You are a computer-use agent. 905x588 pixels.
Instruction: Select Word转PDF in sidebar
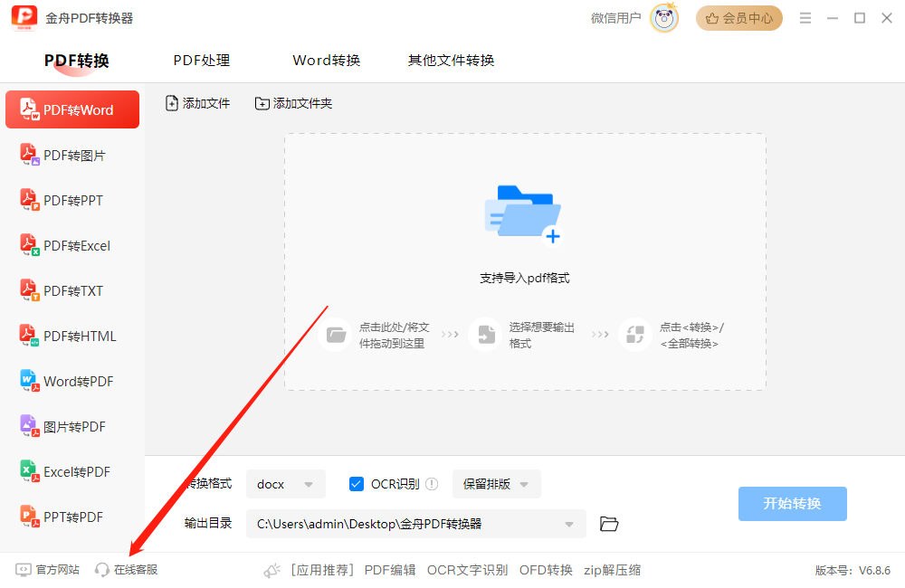coord(72,382)
